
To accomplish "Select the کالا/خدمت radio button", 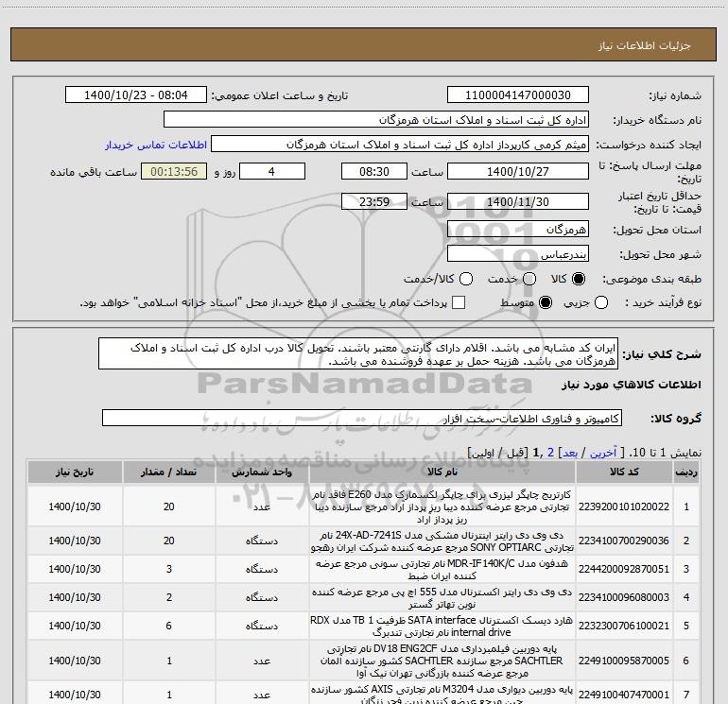I will [x=466, y=279].
